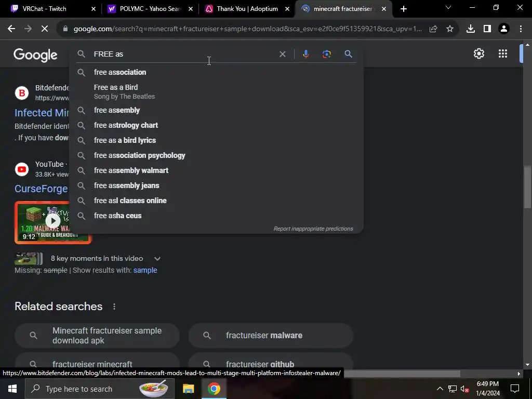Viewport: 532px width, 399px height.
Task: Bookmark this page with the star icon
Action: (x=450, y=29)
